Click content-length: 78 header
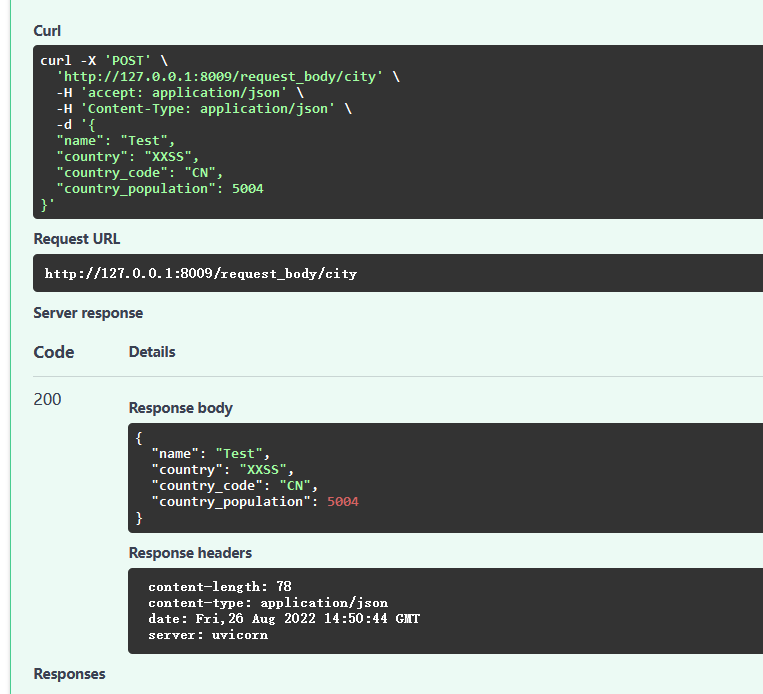This screenshot has height=694, width=763. pyautogui.click(x=220, y=587)
